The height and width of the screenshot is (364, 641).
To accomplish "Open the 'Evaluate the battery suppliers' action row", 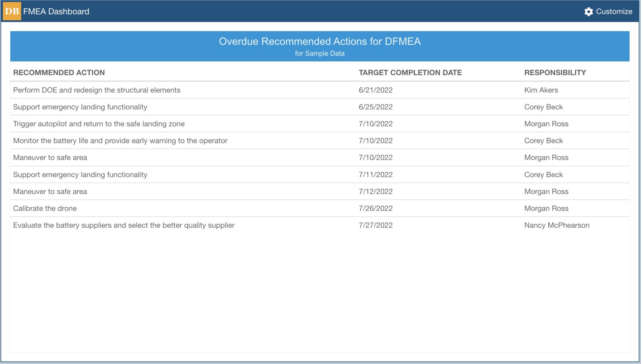I will 124,225.
